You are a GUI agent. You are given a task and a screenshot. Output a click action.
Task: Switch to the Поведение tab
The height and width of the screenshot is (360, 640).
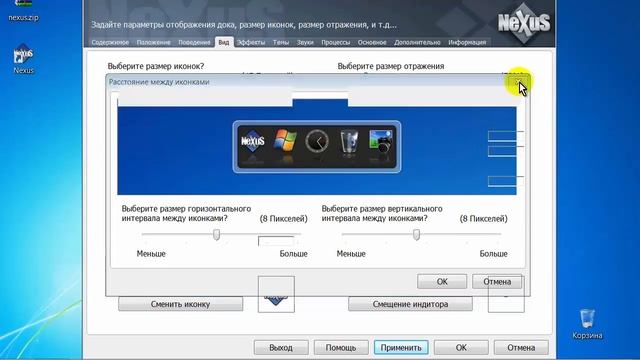pos(194,42)
